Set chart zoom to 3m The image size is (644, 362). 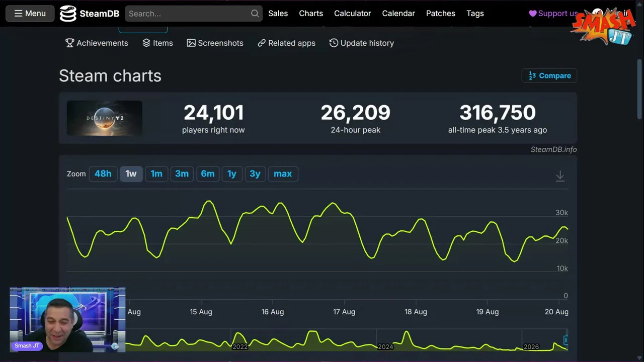pos(182,174)
